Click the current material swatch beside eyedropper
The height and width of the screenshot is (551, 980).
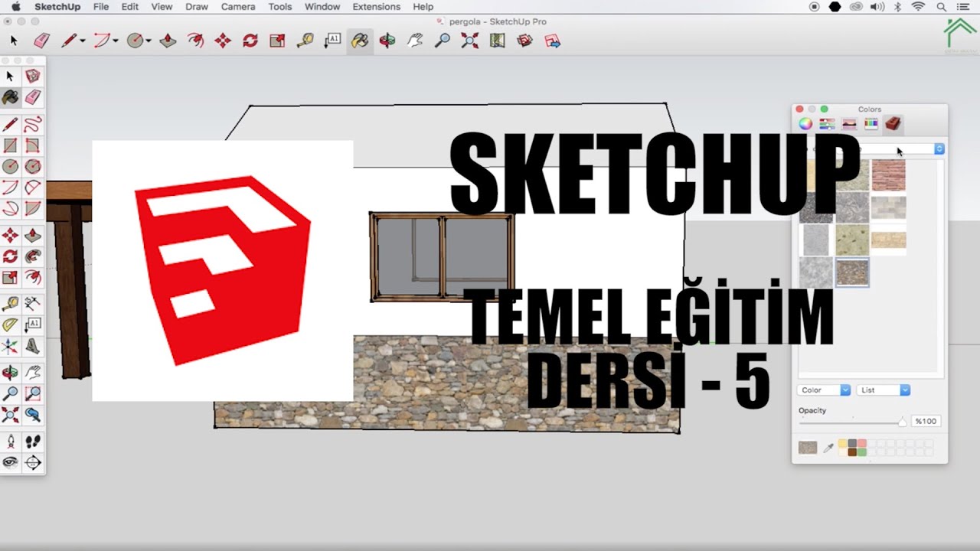coord(808,448)
